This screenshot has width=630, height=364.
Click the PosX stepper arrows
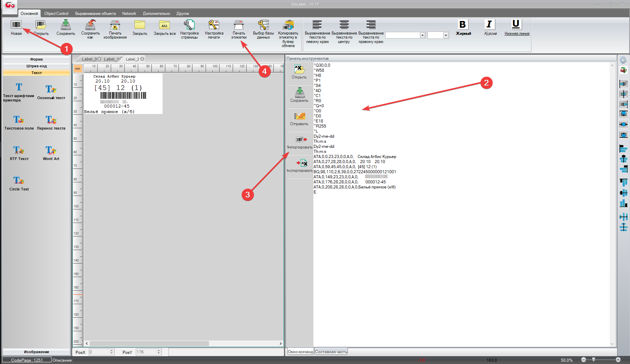[x=112, y=352]
